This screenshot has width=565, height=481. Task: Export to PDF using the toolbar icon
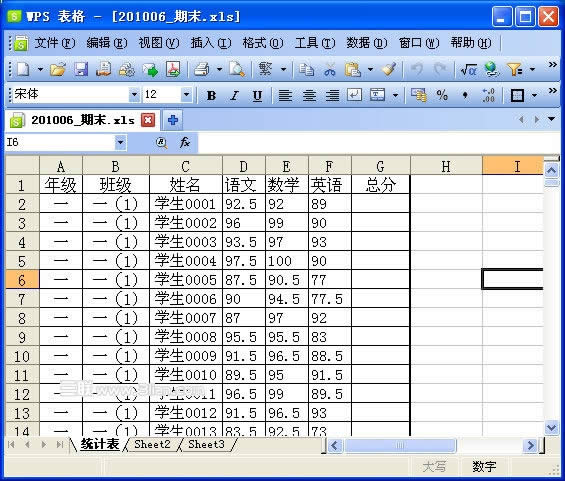173,69
